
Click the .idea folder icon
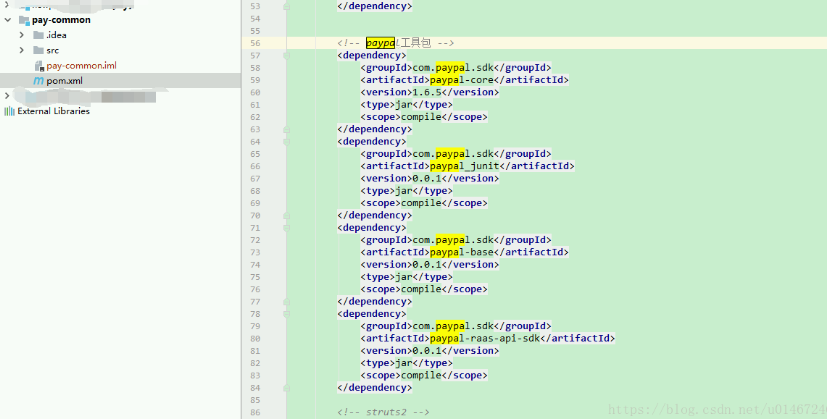coord(38,35)
